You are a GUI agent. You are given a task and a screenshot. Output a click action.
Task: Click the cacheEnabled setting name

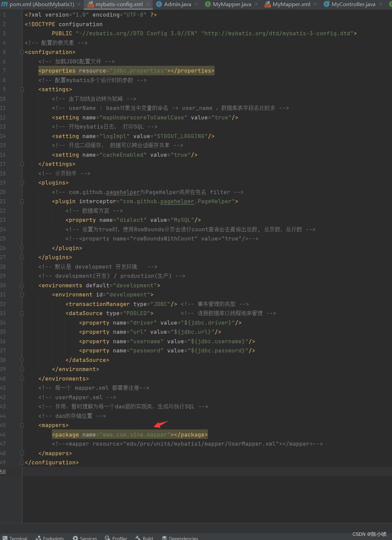(123, 155)
